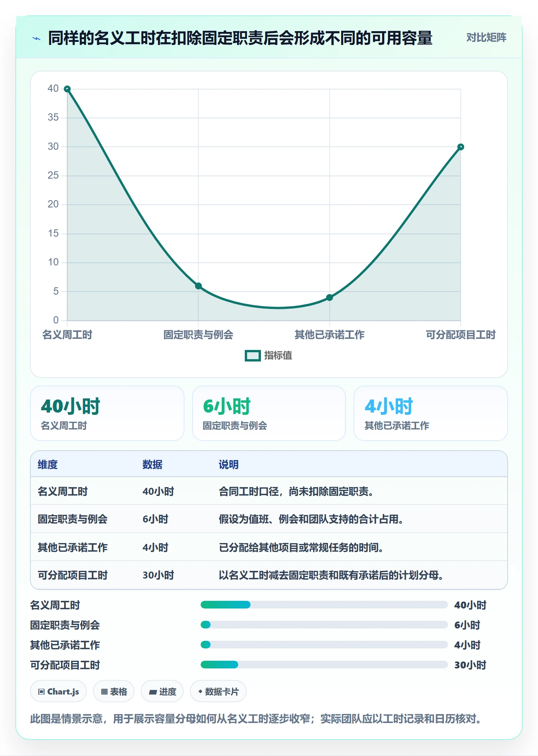Image resolution: width=538 pixels, height=756 pixels.
Task: Click the x-axis label 可分配项目工时
Action: pyautogui.click(x=461, y=335)
